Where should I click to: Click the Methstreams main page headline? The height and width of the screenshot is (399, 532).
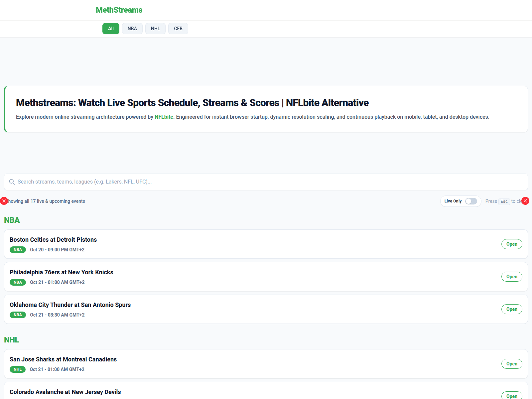click(192, 103)
